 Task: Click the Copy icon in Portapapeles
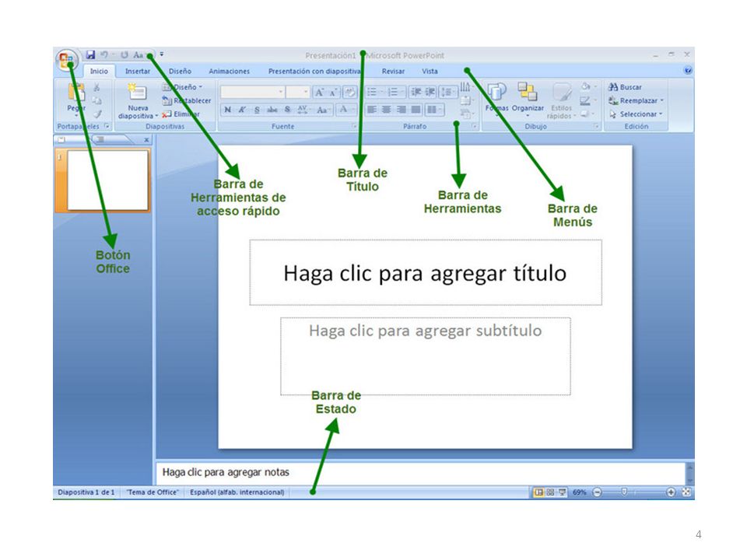[96, 100]
